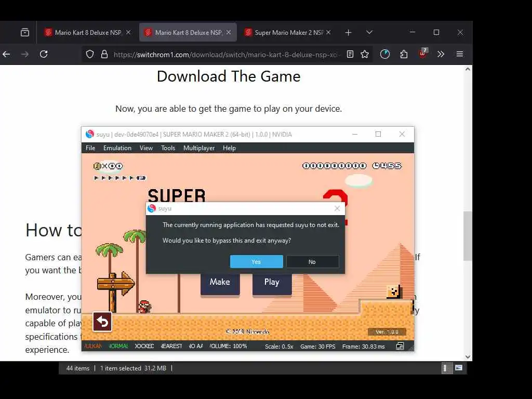Switch to large icons view in the file explorer status bar
Image resolution: width=532 pixels, height=399 pixels.
pos(459,368)
